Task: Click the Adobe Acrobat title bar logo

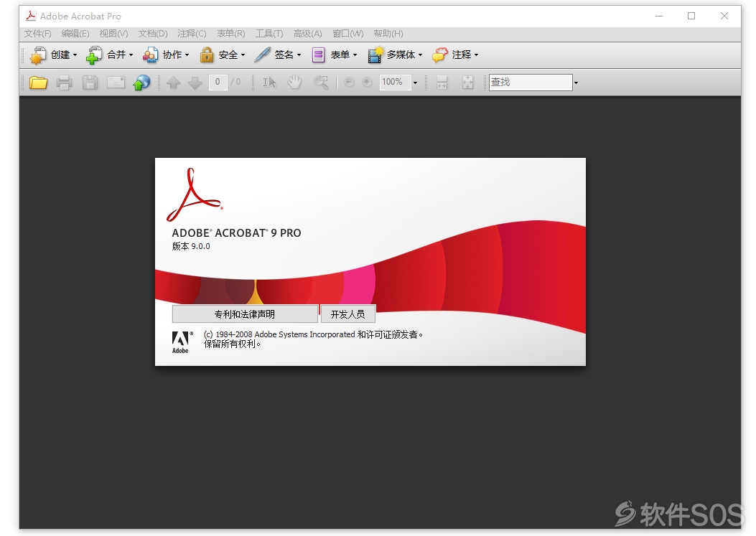Action: click(x=31, y=16)
